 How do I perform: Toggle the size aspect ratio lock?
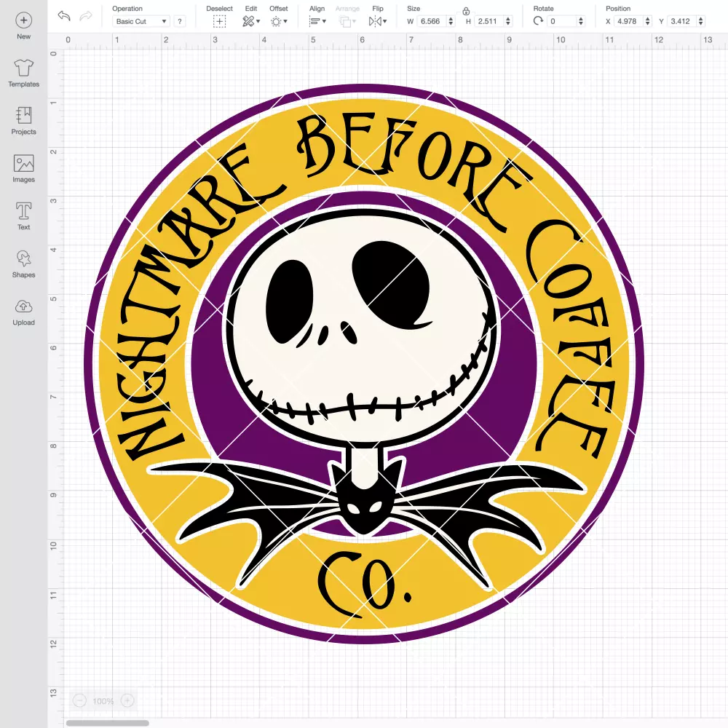click(466, 11)
